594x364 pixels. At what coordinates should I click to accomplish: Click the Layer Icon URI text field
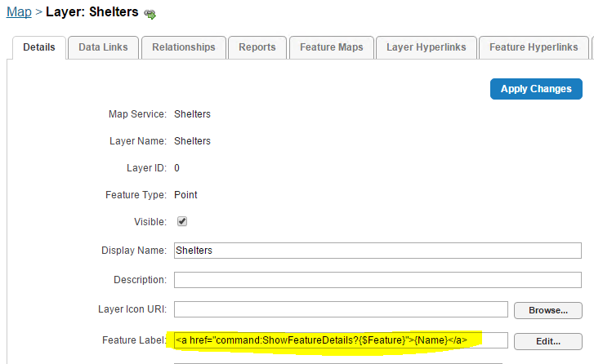pos(341,309)
